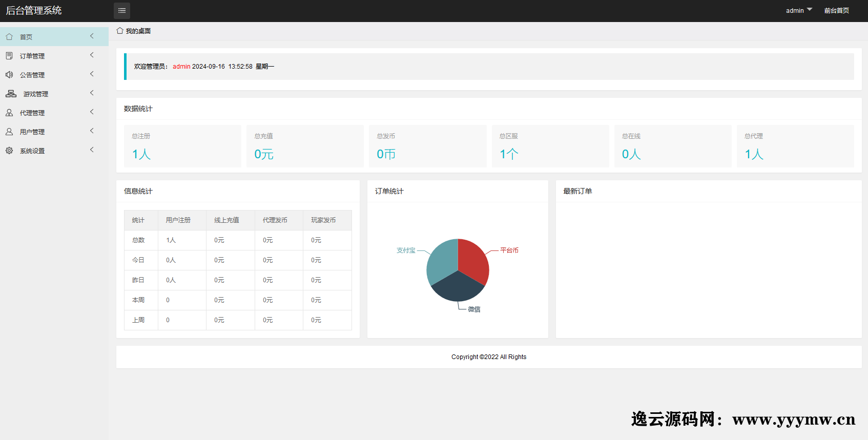Click the 微信 pie chart label
868x440 pixels.
(x=474, y=309)
